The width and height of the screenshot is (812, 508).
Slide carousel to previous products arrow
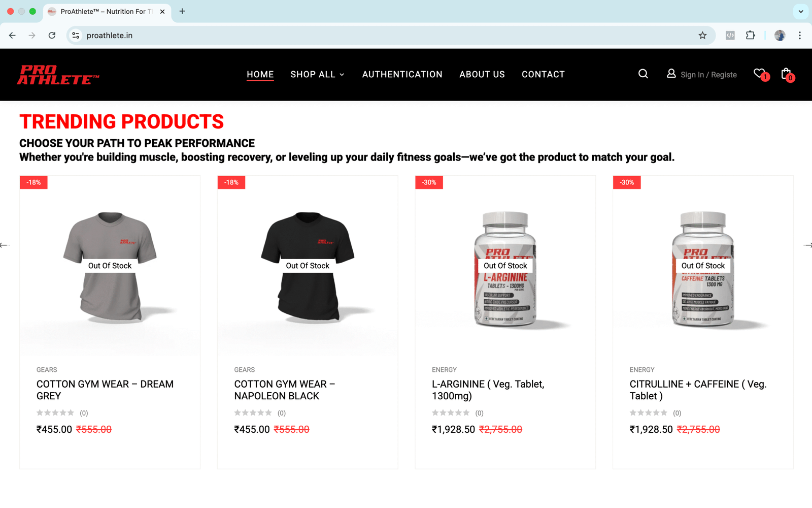click(5, 245)
